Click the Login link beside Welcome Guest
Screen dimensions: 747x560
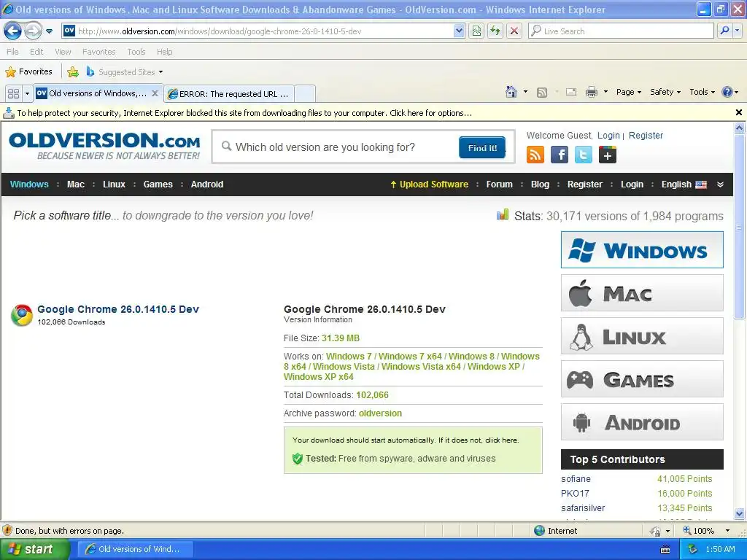click(608, 135)
